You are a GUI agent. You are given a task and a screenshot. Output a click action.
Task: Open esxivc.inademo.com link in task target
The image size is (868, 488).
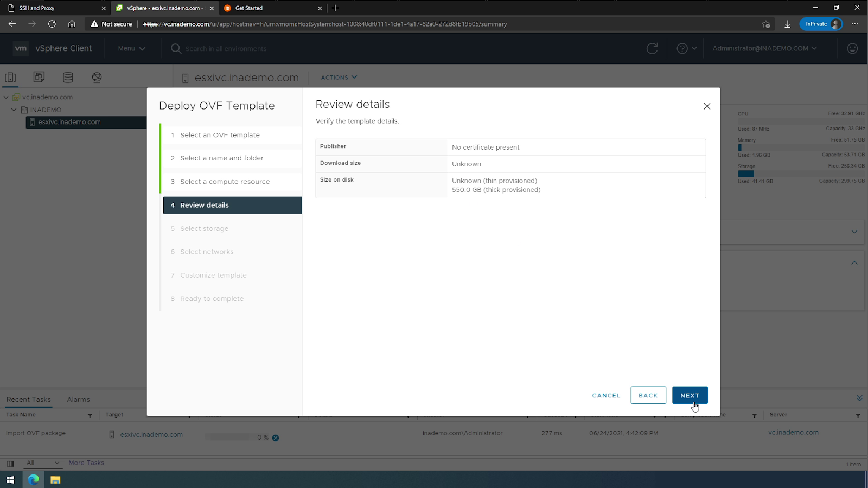click(x=151, y=435)
